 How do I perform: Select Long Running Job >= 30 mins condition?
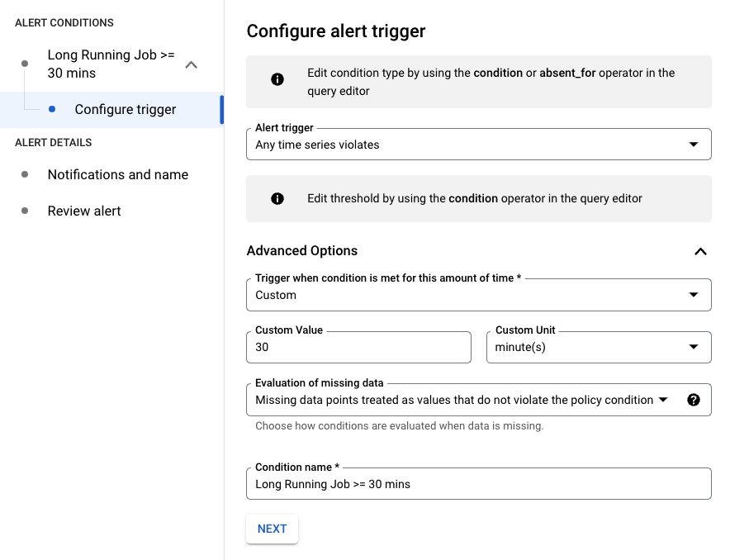111,64
